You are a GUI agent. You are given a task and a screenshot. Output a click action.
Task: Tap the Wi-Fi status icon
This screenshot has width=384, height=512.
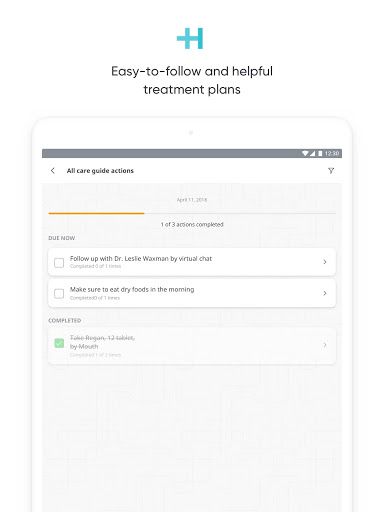click(x=305, y=153)
